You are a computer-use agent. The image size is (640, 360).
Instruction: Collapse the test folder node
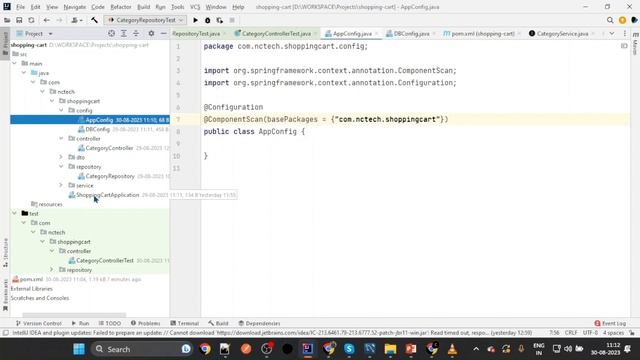[x=15, y=213]
